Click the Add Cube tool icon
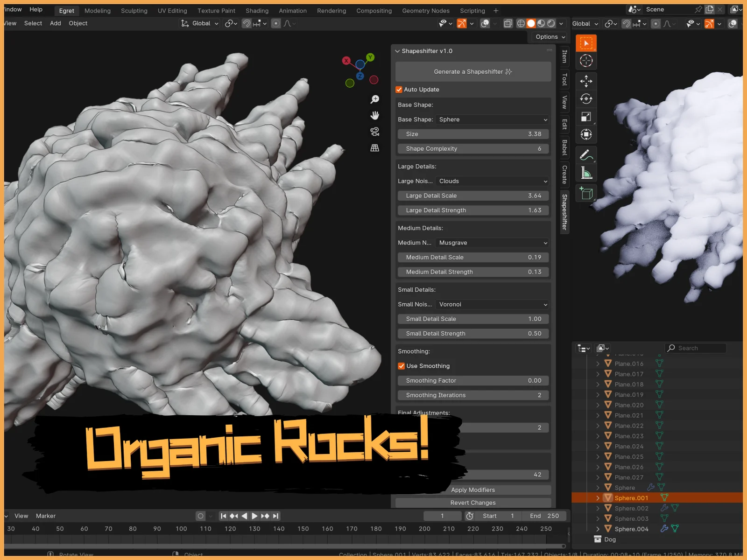 [x=586, y=193]
